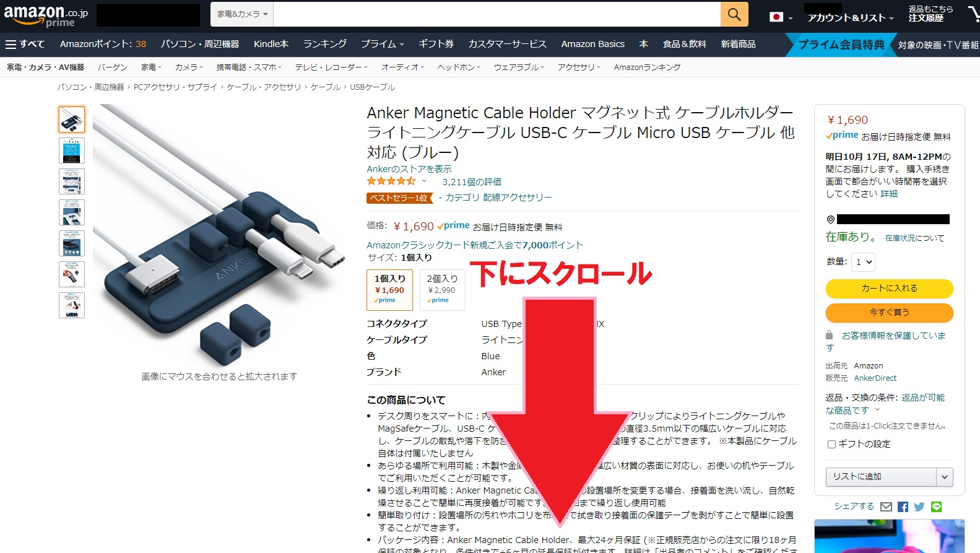
Task: Open the hamburger すべて menu
Action: (x=25, y=44)
